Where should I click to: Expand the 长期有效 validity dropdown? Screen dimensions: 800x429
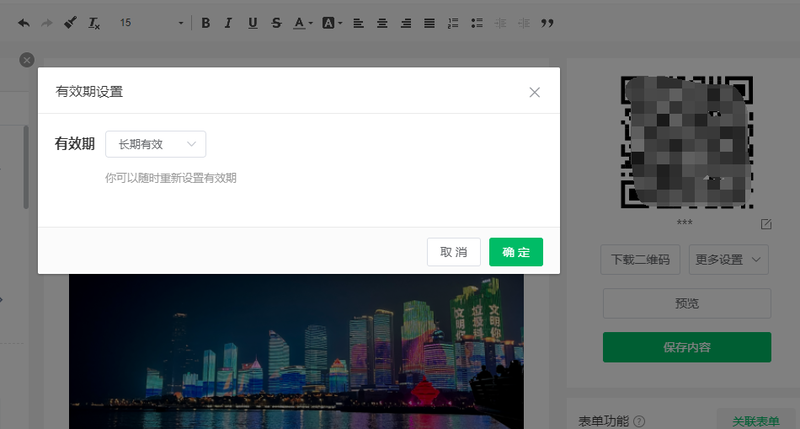coord(155,144)
